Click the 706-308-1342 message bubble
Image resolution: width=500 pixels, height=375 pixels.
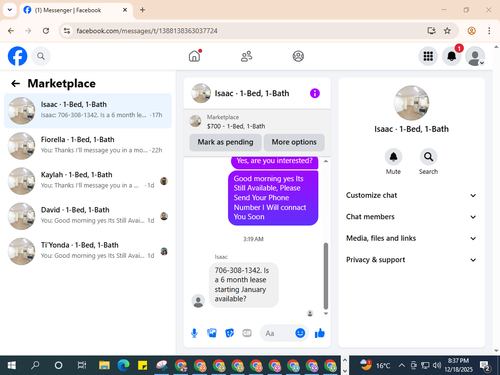point(243,285)
